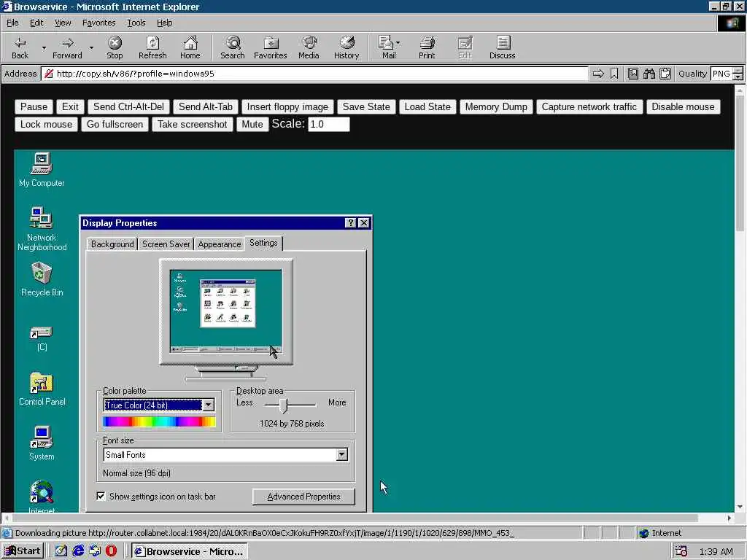
Task: Switch to the Appearance tab
Action: tap(219, 244)
